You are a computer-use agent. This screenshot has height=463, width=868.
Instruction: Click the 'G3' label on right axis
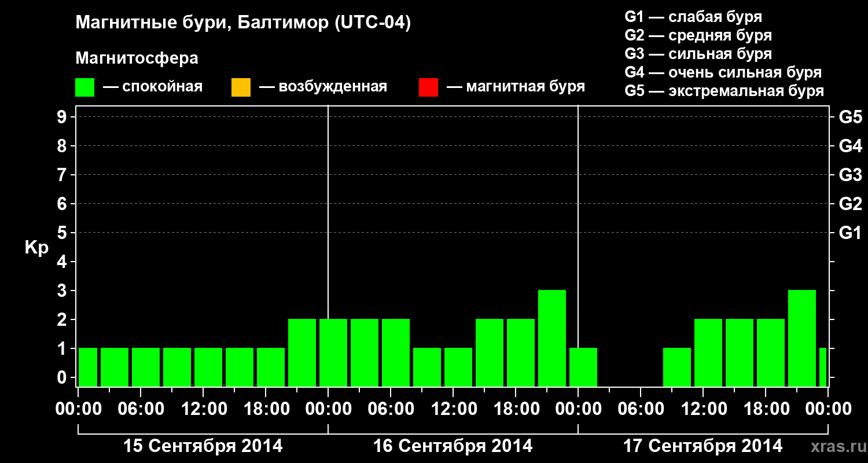pyautogui.click(x=850, y=175)
